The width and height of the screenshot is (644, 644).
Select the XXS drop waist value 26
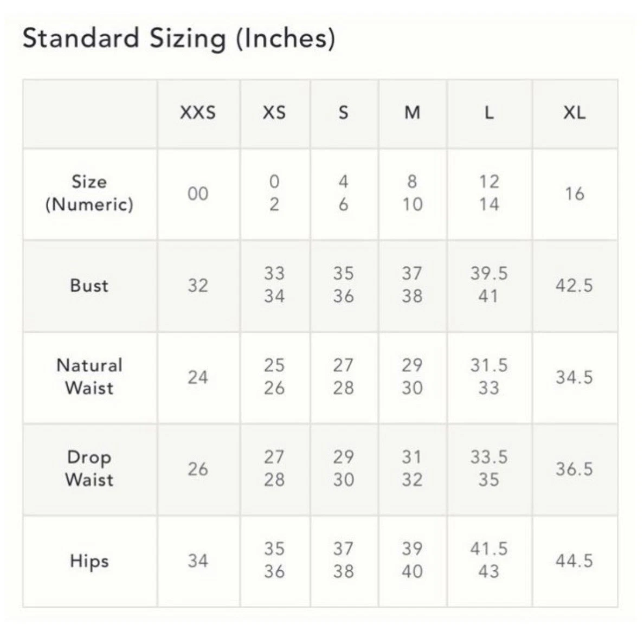(198, 468)
